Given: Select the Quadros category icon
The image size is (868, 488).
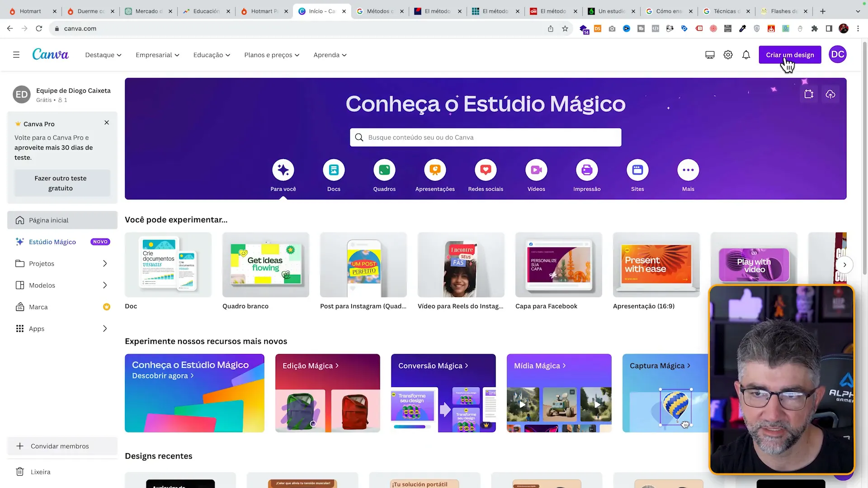Looking at the screenshot, I should click(384, 170).
